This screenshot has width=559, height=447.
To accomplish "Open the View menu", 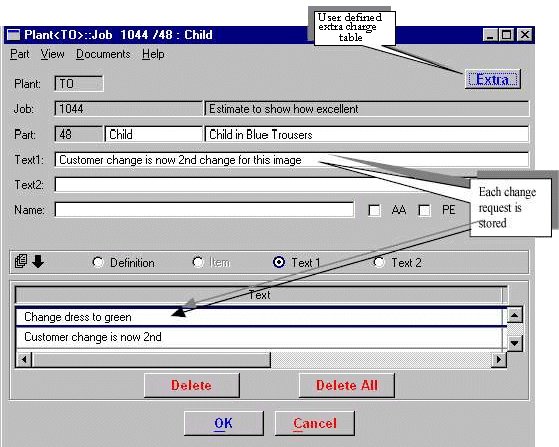I will (x=52, y=54).
